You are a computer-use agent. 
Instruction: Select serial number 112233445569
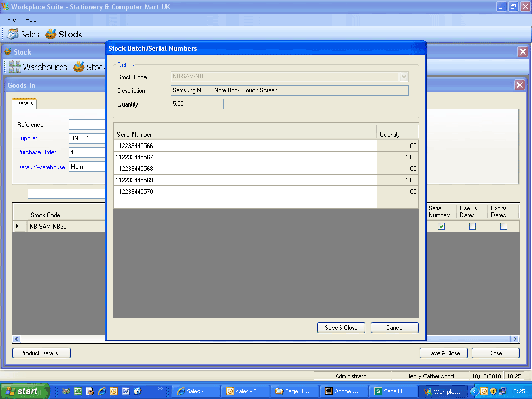[245, 180]
